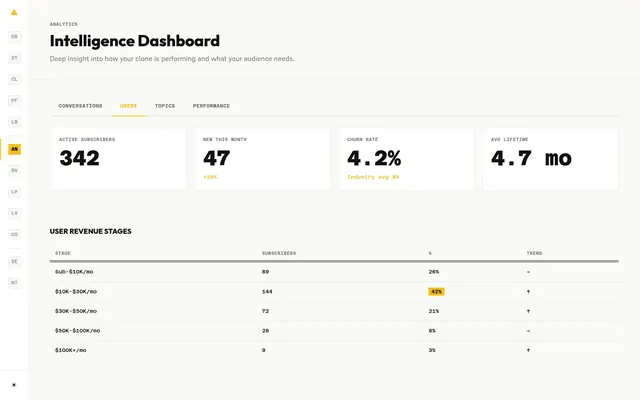Click the yellow triangle logo in sidebar
640x400 pixels.
(14, 12)
